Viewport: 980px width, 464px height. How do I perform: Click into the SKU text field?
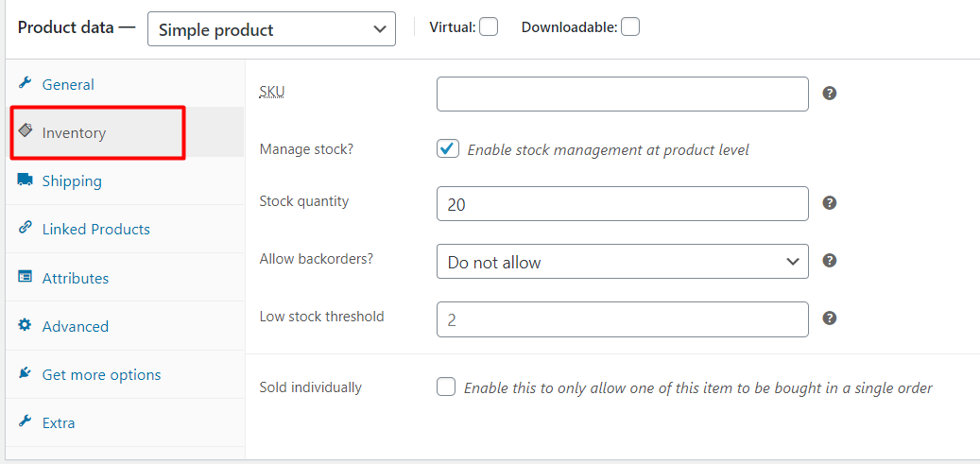coord(623,95)
